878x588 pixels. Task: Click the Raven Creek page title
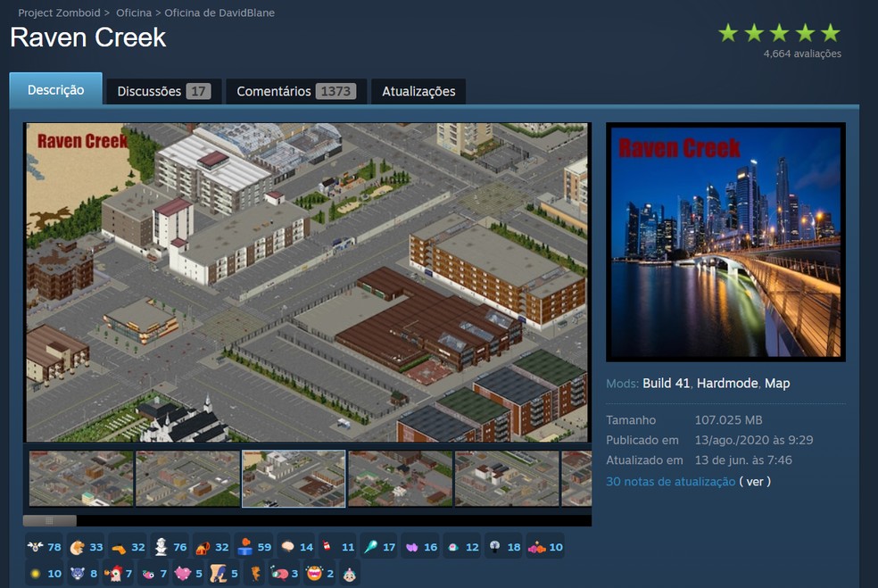[88, 37]
